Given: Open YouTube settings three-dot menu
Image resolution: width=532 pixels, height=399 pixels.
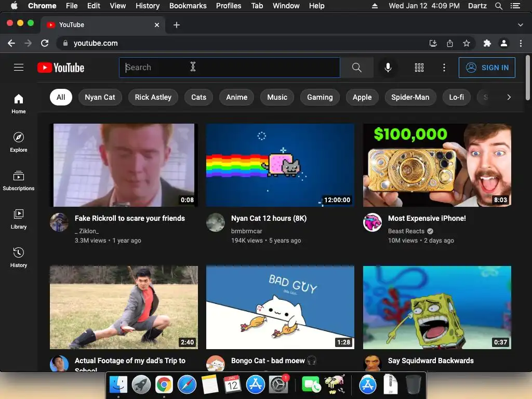Looking at the screenshot, I should point(444,68).
